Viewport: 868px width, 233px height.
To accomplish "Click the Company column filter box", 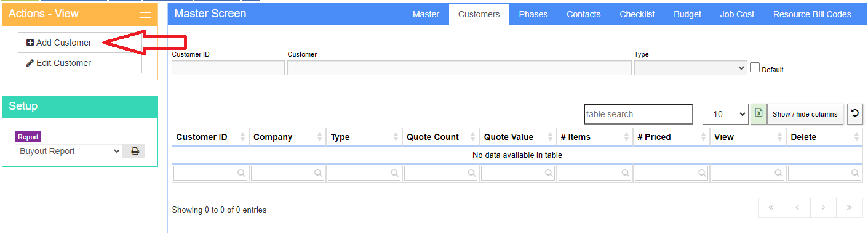I will pyautogui.click(x=287, y=174).
